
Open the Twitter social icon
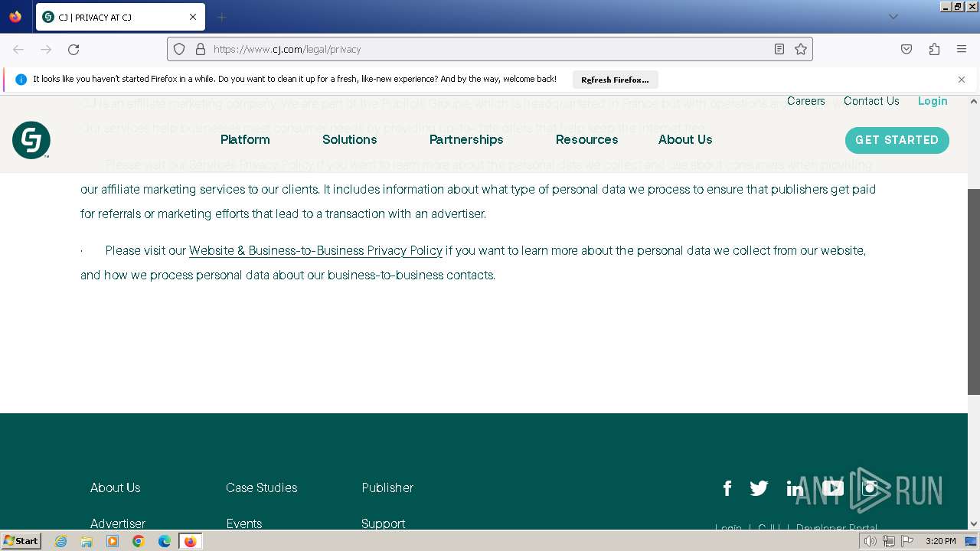(759, 488)
